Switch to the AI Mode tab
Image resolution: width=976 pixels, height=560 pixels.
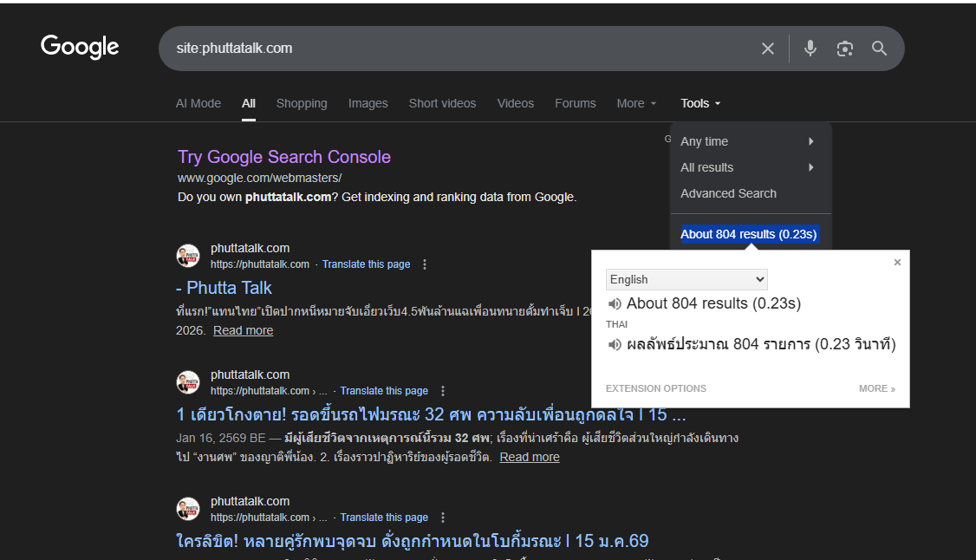tap(198, 103)
